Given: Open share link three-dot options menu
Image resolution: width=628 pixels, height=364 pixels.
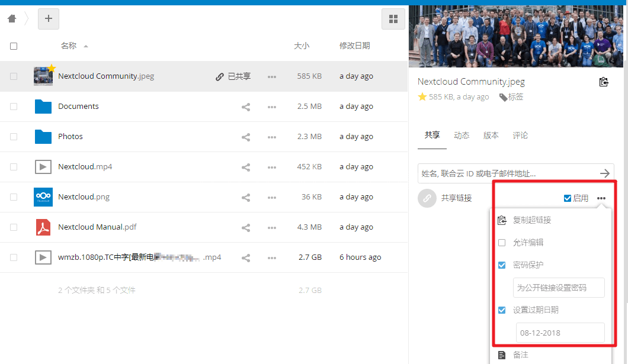Looking at the screenshot, I should [601, 198].
